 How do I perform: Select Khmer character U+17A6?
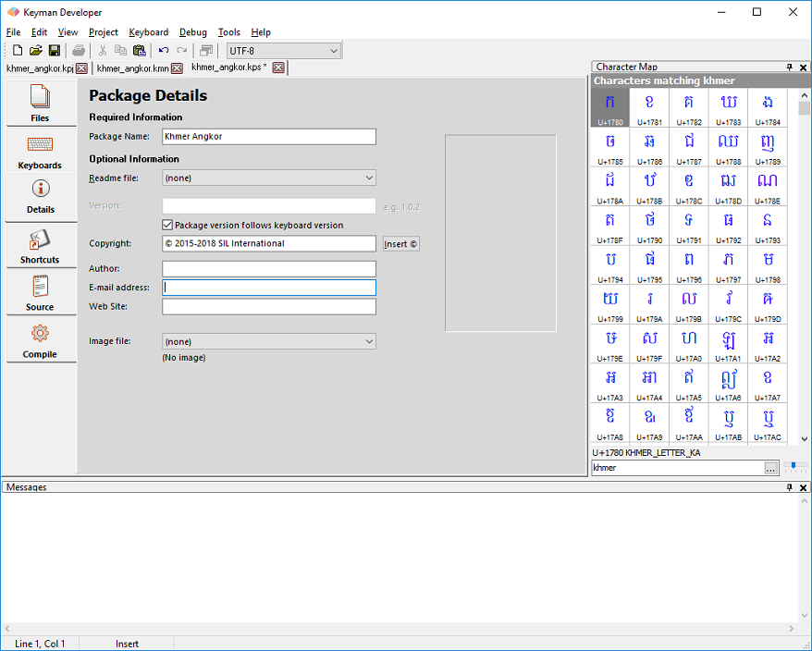tap(728, 383)
